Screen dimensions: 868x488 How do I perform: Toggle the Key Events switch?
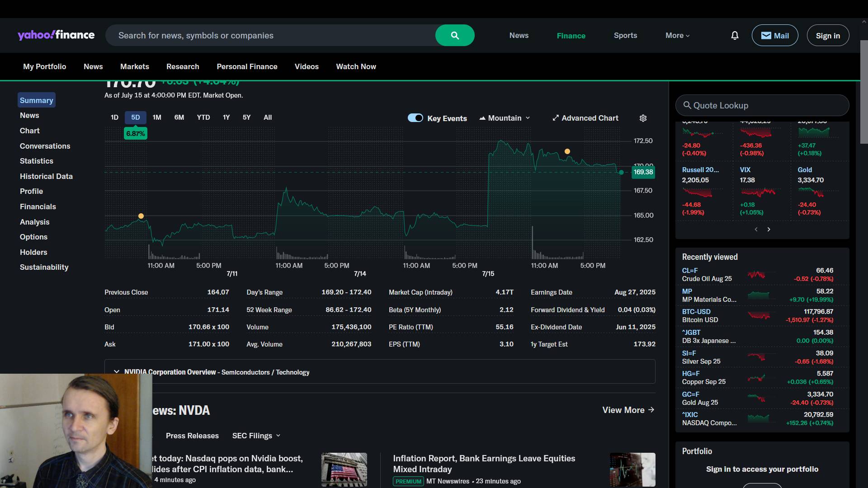(415, 118)
